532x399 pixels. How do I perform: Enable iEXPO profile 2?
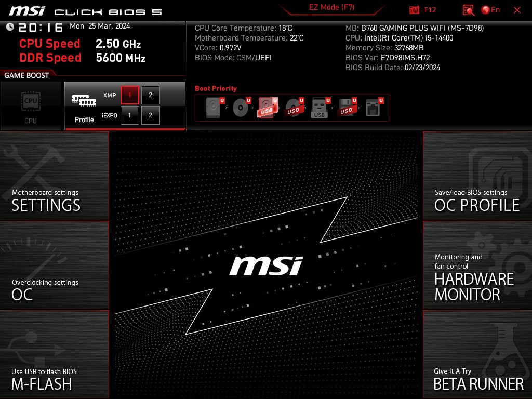(x=151, y=115)
